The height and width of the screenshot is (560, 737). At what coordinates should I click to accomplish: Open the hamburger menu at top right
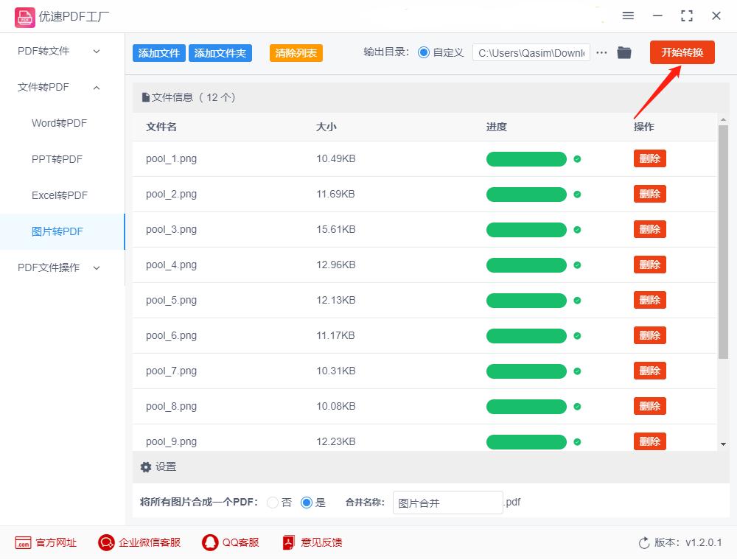pos(629,15)
